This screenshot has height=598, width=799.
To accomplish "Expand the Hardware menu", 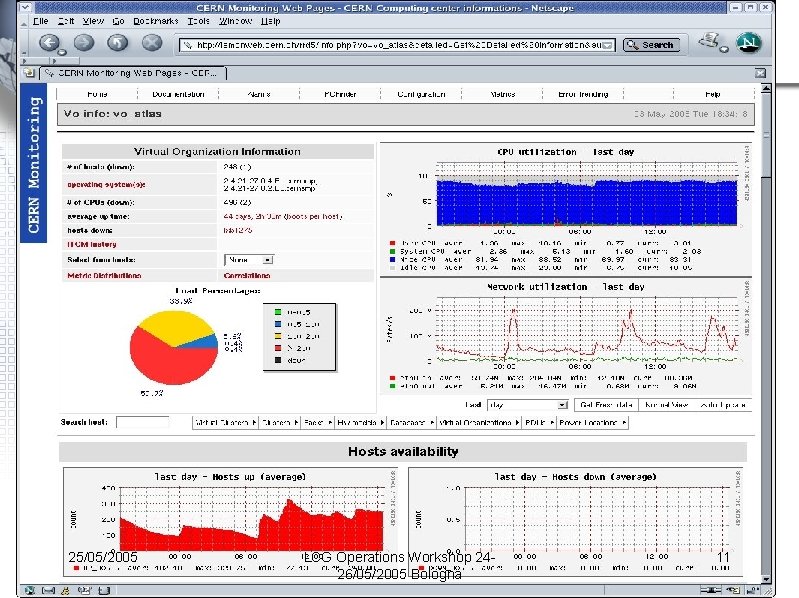I will click(x=361, y=423).
